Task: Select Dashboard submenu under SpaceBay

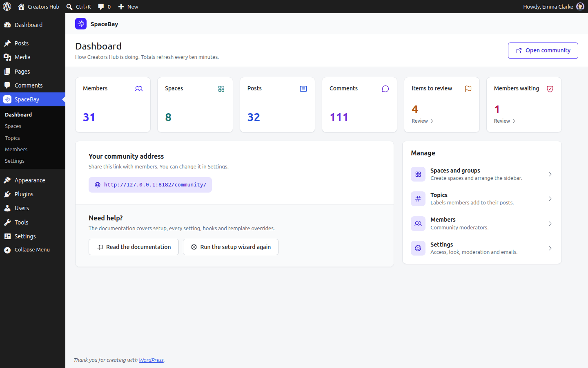Action: pos(33,114)
